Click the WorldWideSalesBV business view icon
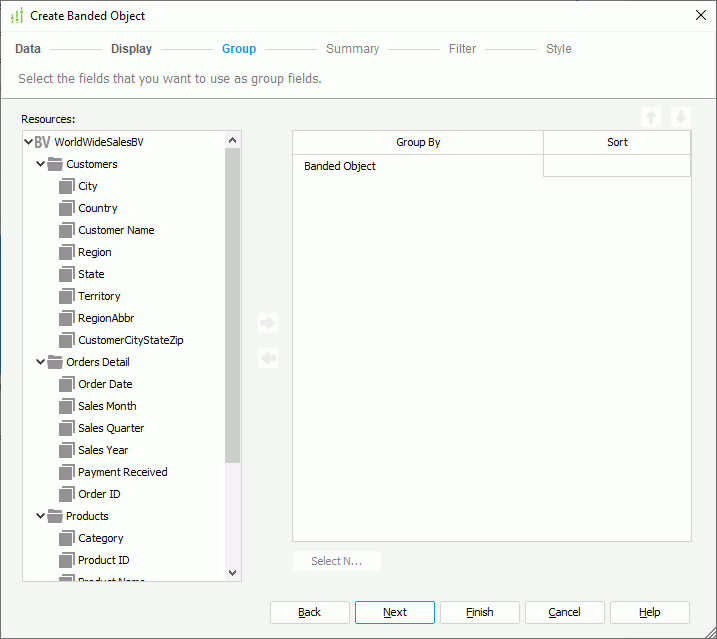Viewport: 717px width, 639px height. [42, 142]
